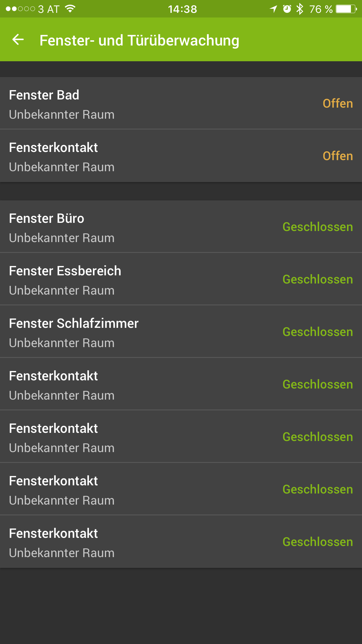Tap the battery icon in status bar

pyautogui.click(x=346, y=9)
